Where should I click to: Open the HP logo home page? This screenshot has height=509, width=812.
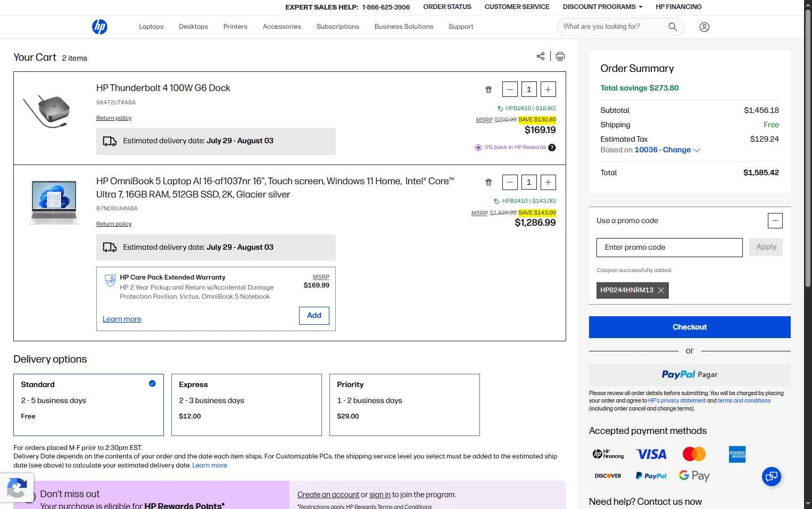point(100,27)
